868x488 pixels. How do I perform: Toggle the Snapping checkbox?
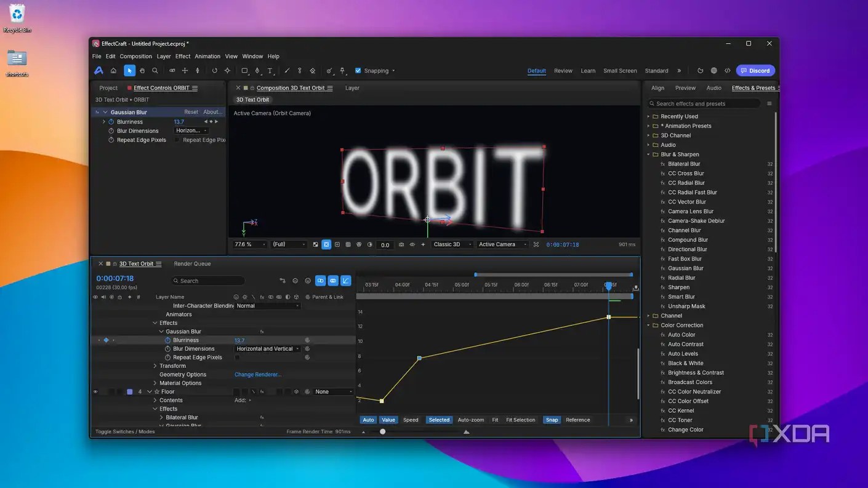click(358, 71)
